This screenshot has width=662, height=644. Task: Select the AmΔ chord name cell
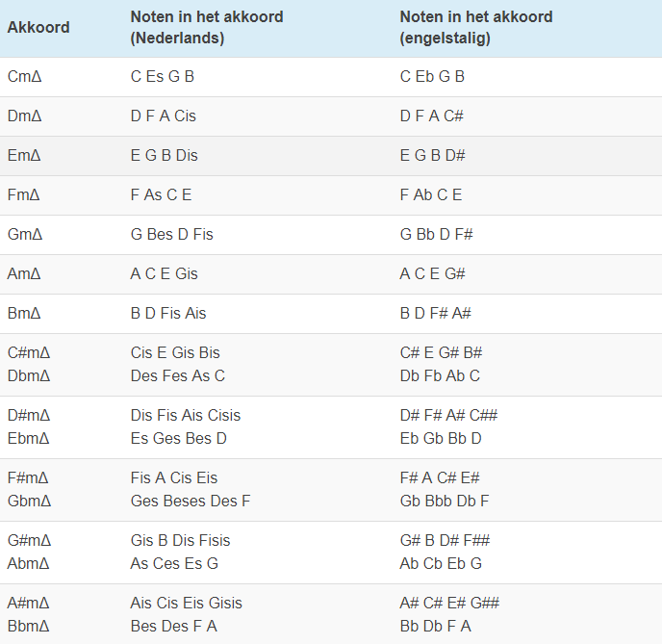(24, 274)
